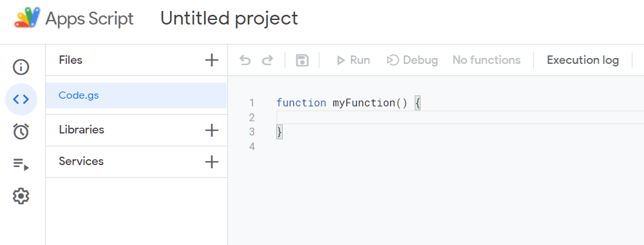The height and width of the screenshot is (245, 644).
Task: Open the Overview info icon in sidebar
Action: [21, 66]
